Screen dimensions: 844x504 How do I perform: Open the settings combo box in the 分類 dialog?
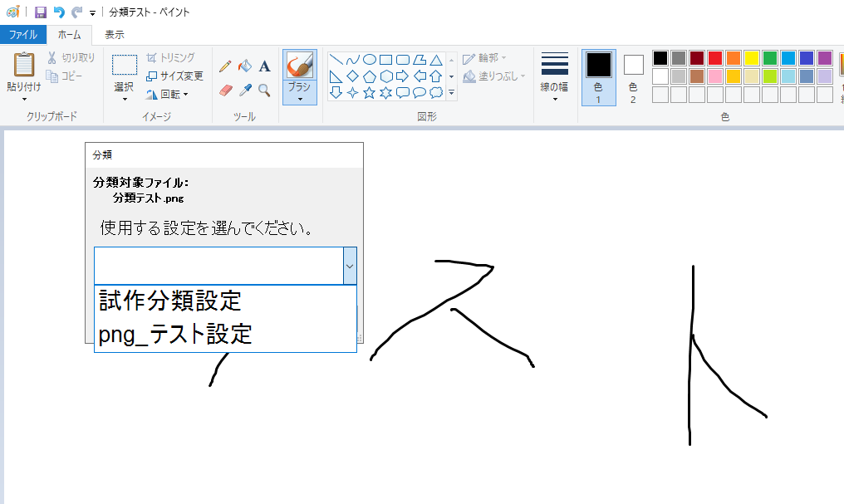click(x=349, y=265)
